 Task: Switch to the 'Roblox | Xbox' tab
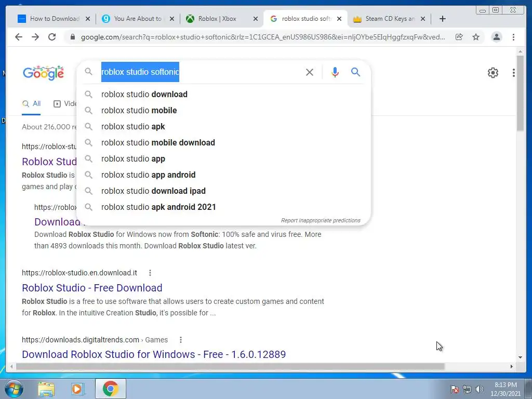(x=217, y=19)
